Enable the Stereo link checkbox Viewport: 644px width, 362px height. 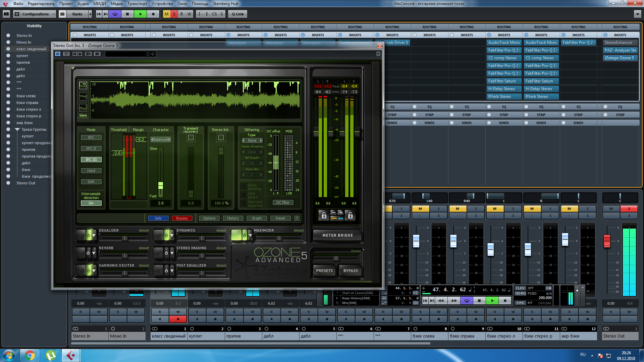pos(221,137)
